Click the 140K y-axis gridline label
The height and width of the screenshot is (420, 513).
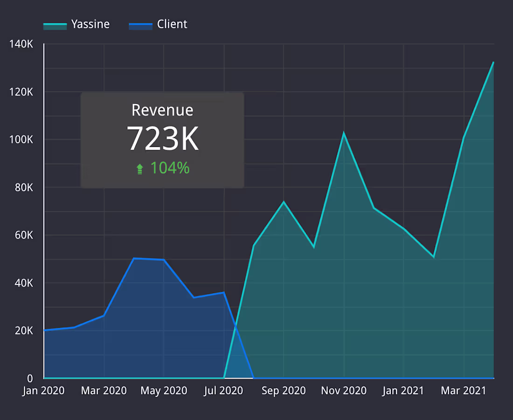pos(22,44)
